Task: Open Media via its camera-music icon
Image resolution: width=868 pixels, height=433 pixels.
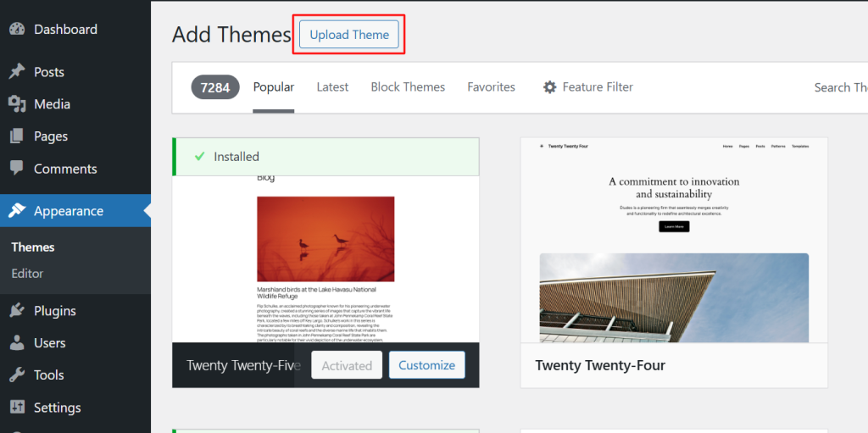Action: (17, 104)
